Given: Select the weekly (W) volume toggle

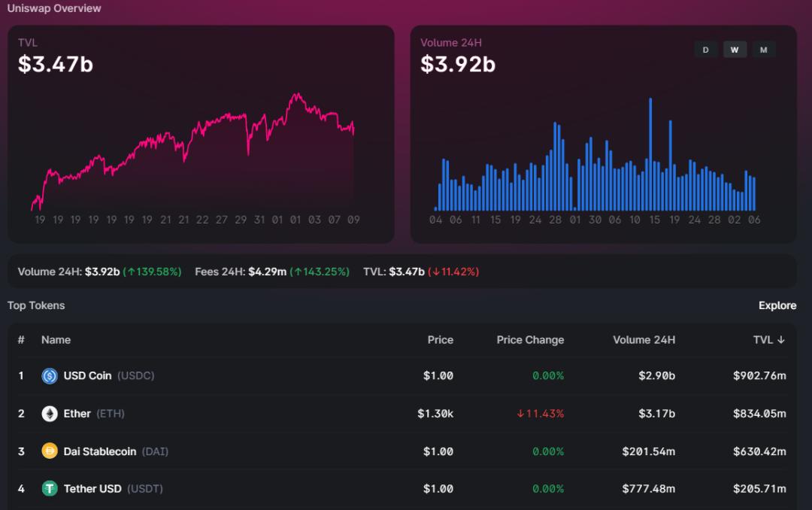Looking at the screenshot, I should [735, 50].
